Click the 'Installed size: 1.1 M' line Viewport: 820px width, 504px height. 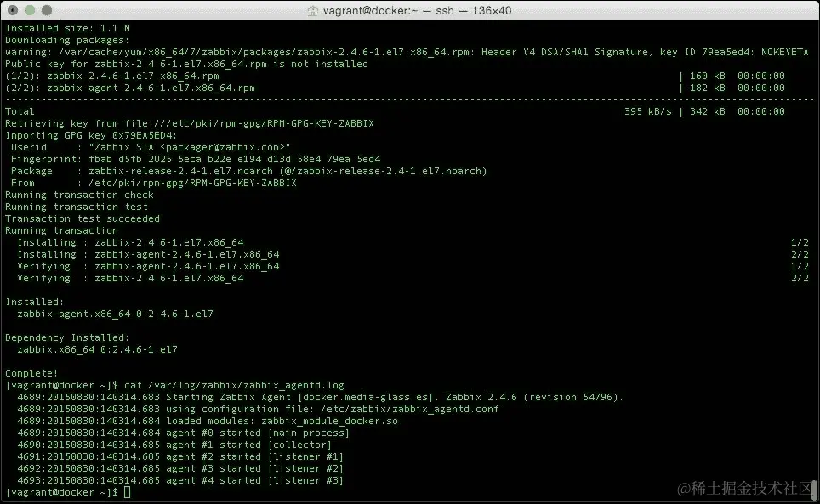67,28
